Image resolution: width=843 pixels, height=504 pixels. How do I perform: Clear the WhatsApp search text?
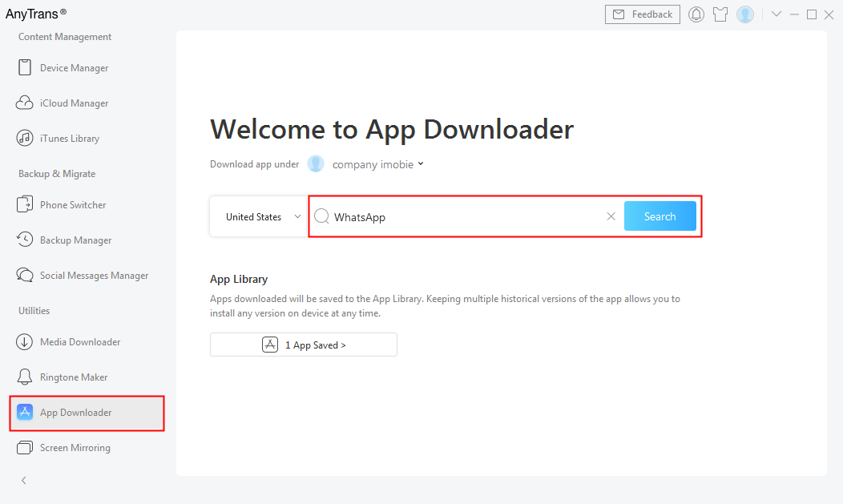click(x=611, y=216)
